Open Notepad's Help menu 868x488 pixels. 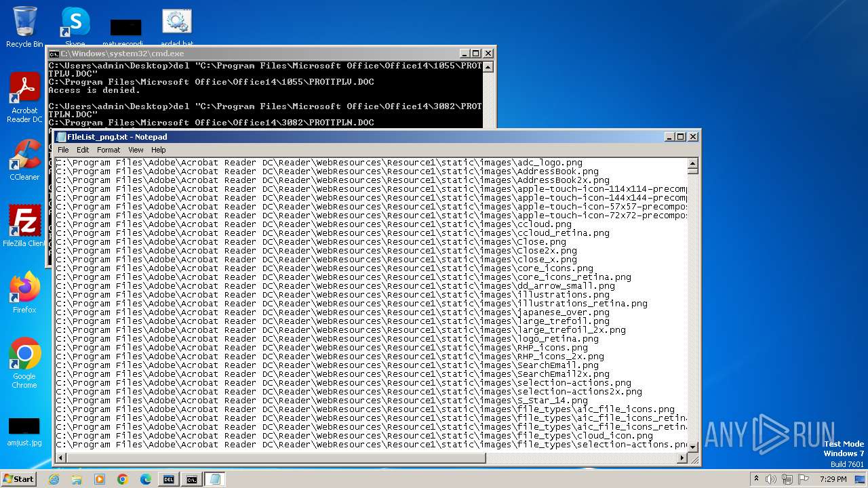158,150
